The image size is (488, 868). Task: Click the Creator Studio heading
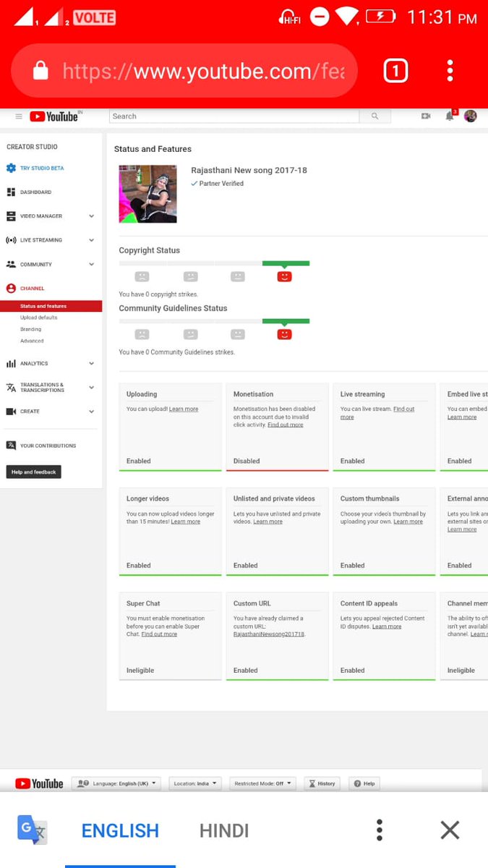click(x=32, y=147)
